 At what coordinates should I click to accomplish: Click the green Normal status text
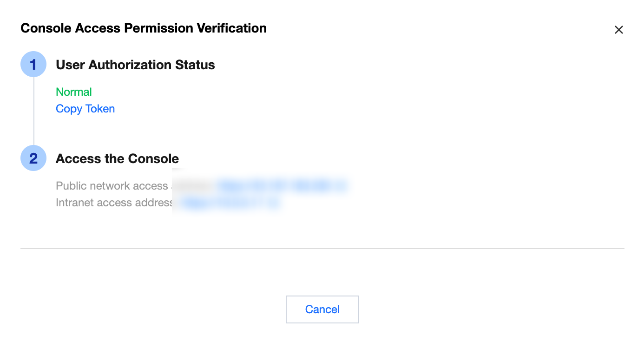click(74, 92)
